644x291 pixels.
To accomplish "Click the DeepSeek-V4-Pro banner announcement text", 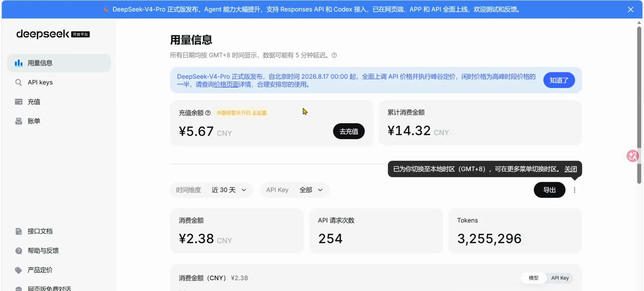I will [316, 9].
